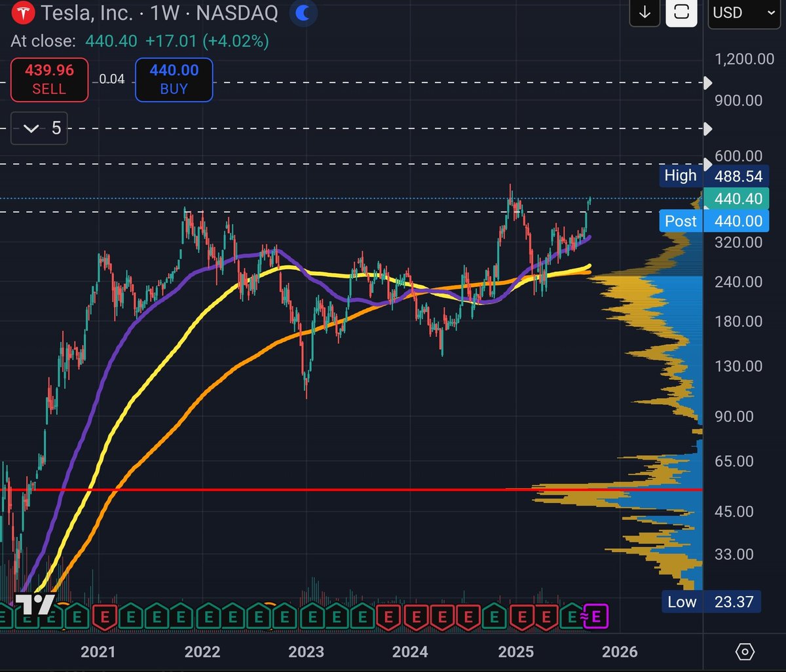Viewport: 786px width, 672px height.
Task: Select the red horizontal line near 55
Action: [x=351, y=489]
